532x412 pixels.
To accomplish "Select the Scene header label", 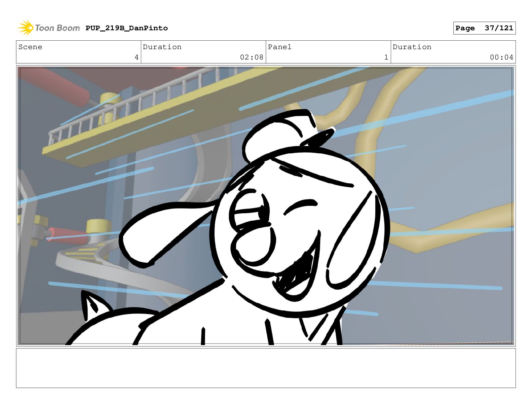I will pos(30,47).
